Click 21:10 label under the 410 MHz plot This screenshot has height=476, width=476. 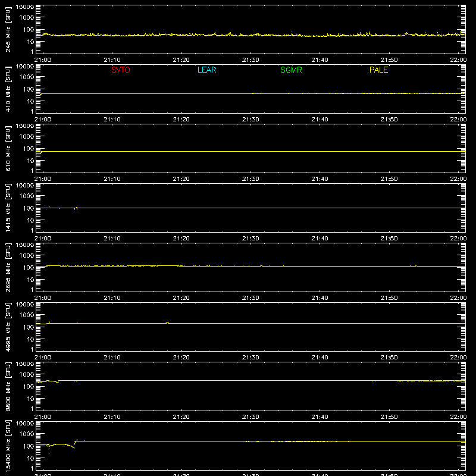tap(112, 120)
